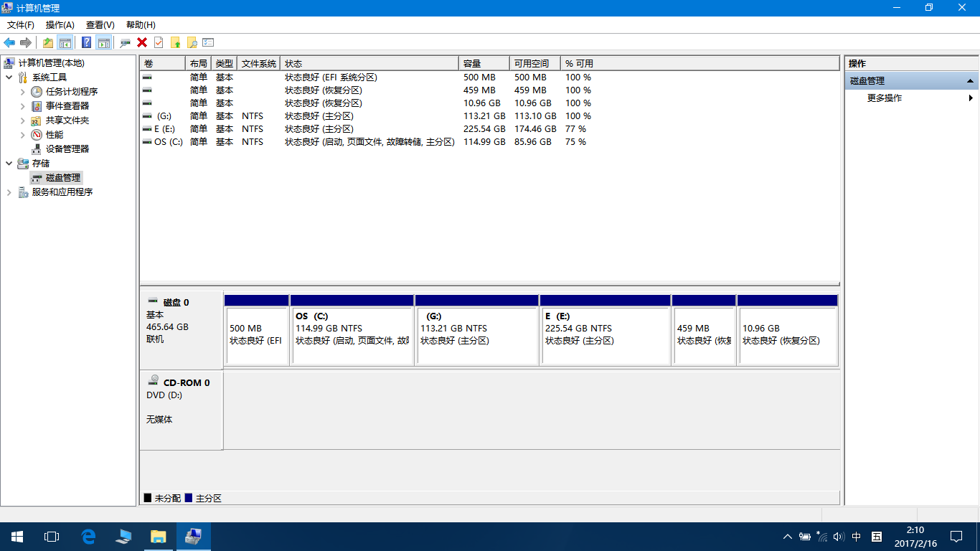Expand the 任务计划程序 tree node arrow
Image resolution: width=980 pixels, height=551 pixels.
(x=23, y=92)
